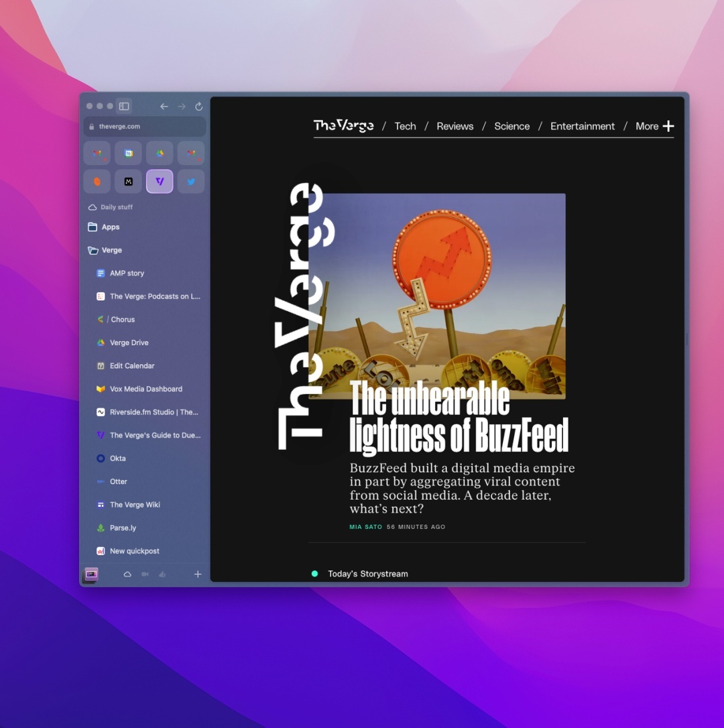Toggle the sidebar visibility button
Image resolution: width=724 pixels, height=728 pixels.
124,107
